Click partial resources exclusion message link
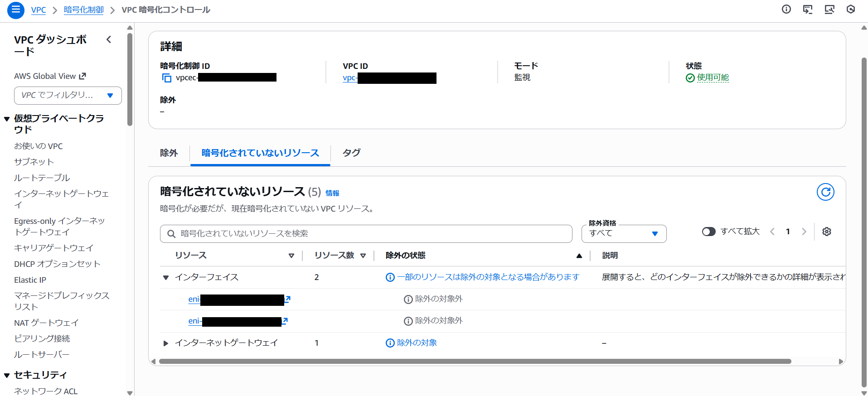Viewport: 868px width, 396px height. click(488, 277)
